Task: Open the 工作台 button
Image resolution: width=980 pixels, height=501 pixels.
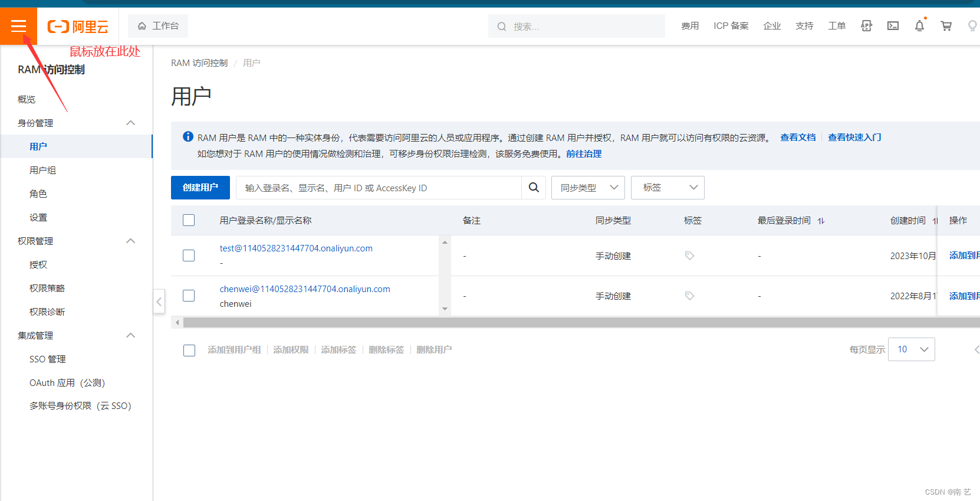Action: tap(158, 26)
